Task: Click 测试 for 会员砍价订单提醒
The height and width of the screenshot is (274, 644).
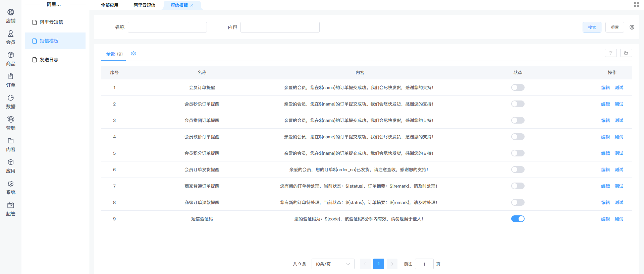Action: [619, 137]
